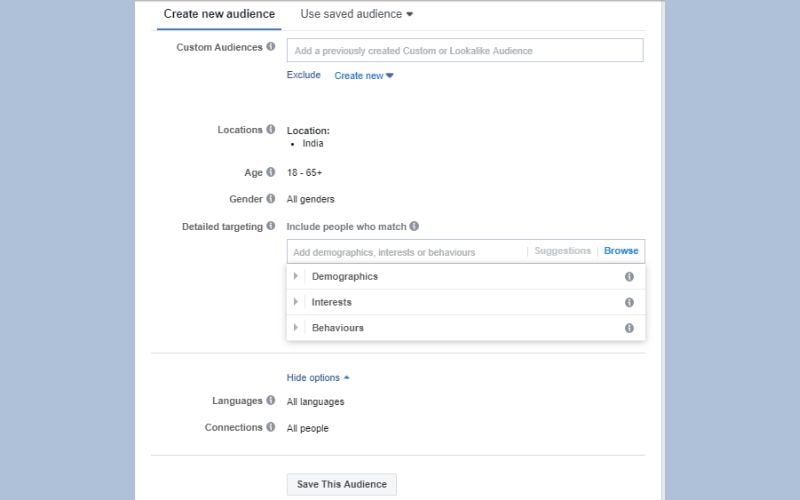Click the Browse link in detailed targeting
The width and height of the screenshot is (800, 500).
[621, 251]
